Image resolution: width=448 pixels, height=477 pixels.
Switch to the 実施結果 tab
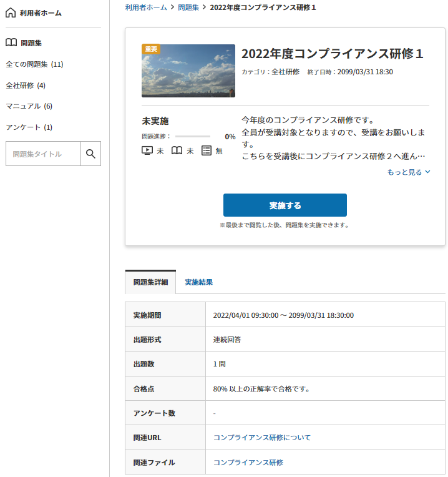pos(199,282)
